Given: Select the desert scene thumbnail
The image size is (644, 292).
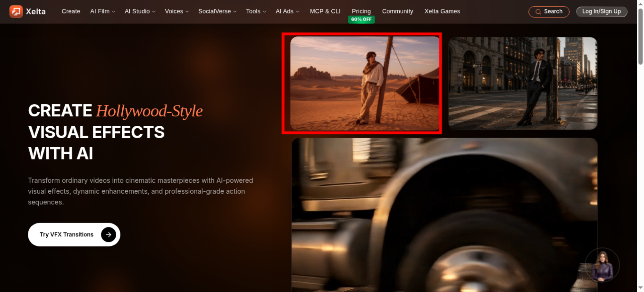Looking at the screenshot, I should [x=365, y=83].
